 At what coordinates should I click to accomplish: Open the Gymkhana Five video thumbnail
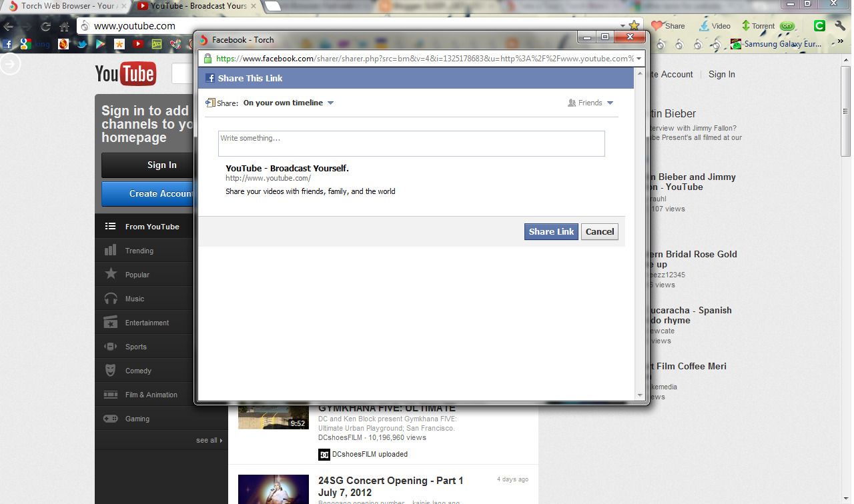274,416
